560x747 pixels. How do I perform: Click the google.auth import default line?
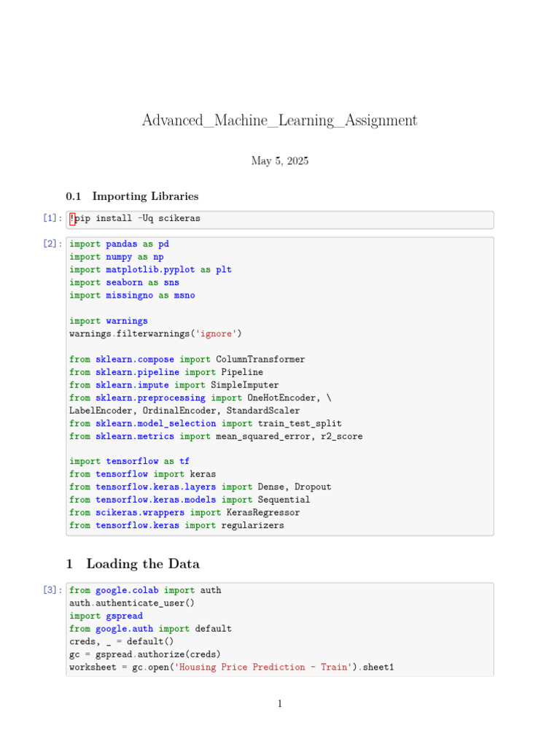(x=150, y=629)
